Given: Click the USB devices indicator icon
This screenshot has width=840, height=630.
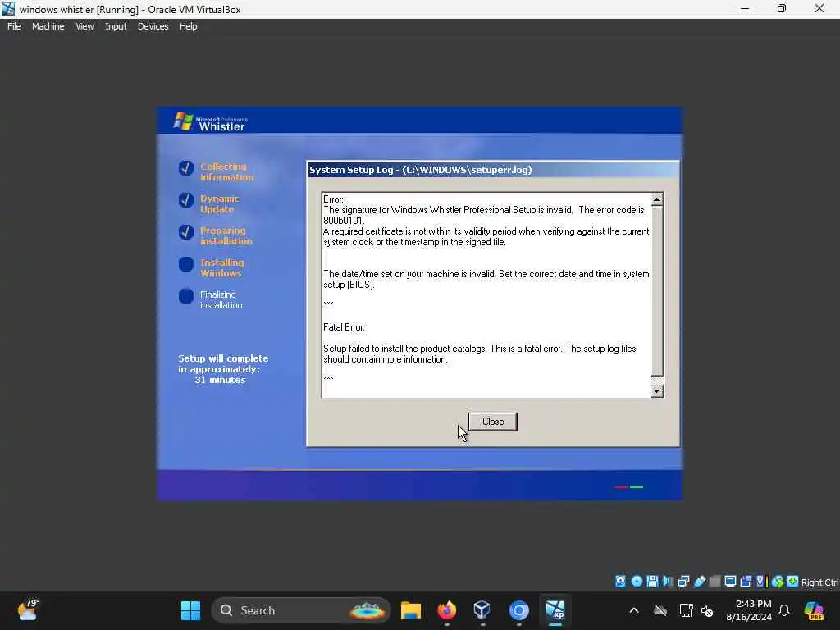Looking at the screenshot, I should pos(699,582).
